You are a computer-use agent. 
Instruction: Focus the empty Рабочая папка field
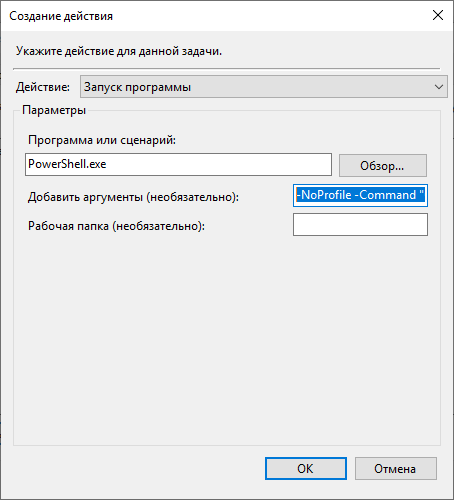360,225
